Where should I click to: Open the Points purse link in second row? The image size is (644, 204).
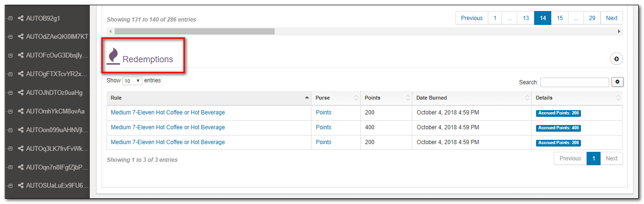pos(323,127)
